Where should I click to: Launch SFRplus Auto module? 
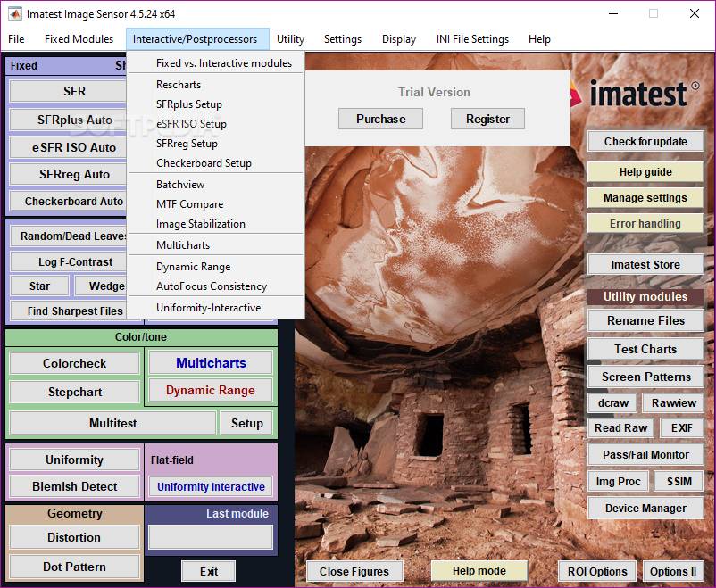(68, 120)
